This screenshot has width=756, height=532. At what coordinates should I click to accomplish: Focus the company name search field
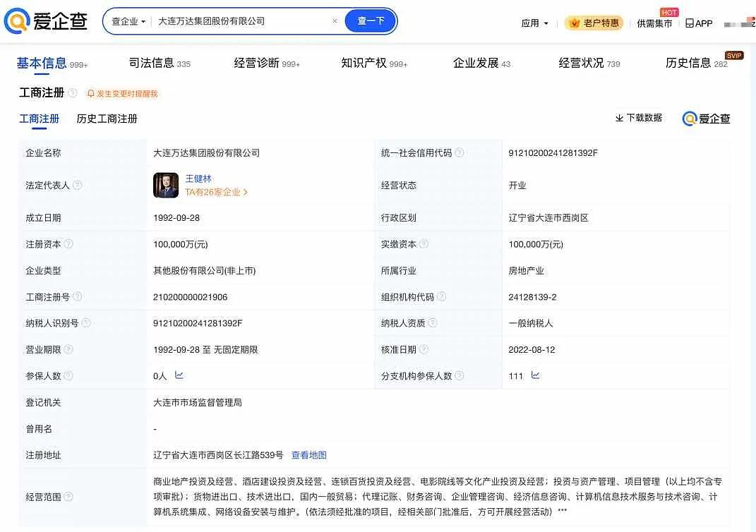[x=242, y=21]
